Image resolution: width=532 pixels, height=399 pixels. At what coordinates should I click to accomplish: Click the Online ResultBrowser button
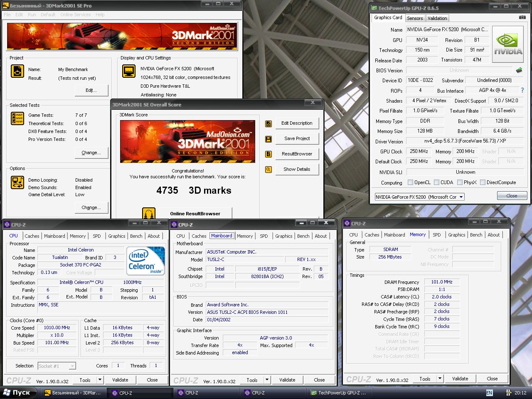(x=195, y=213)
